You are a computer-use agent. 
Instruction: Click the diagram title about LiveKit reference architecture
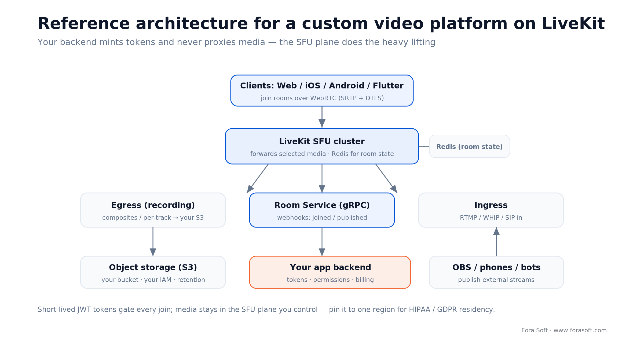321,24
